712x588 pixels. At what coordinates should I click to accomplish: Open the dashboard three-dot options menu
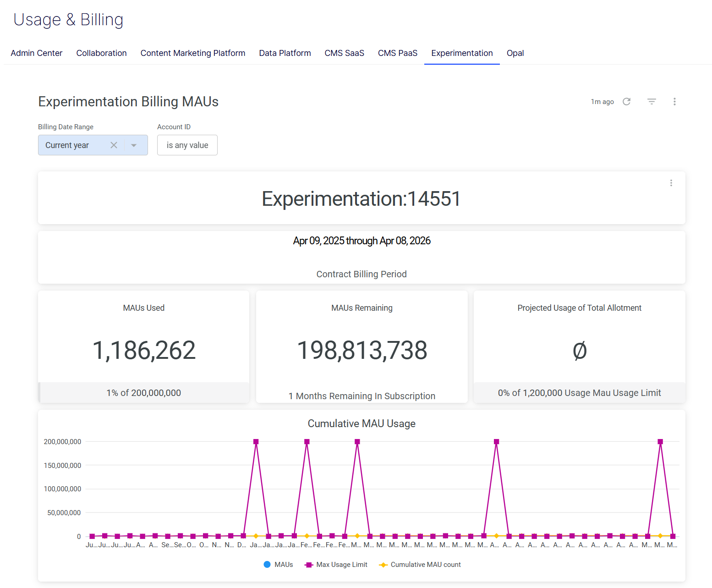(x=674, y=101)
